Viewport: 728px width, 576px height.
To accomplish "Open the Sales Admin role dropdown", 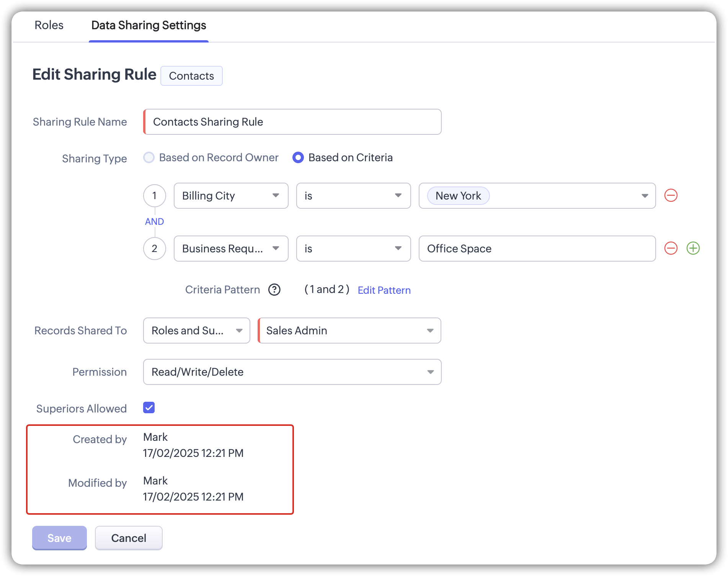I will (x=349, y=331).
